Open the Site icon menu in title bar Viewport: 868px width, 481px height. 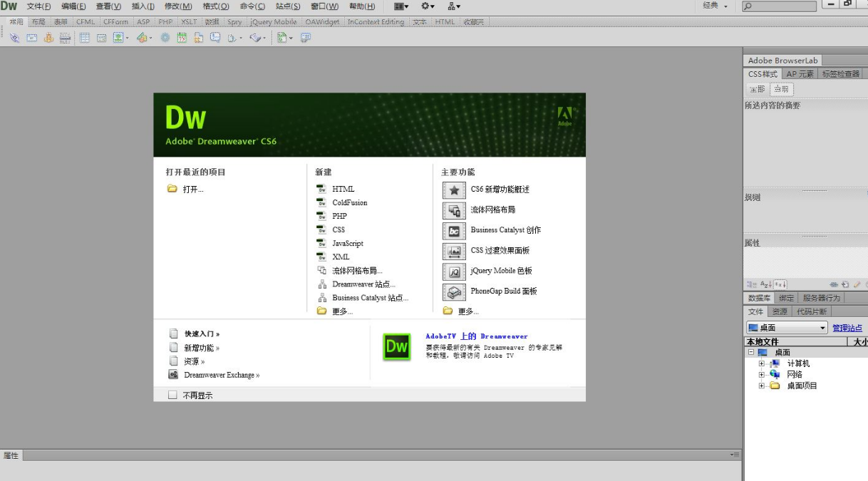pos(453,6)
